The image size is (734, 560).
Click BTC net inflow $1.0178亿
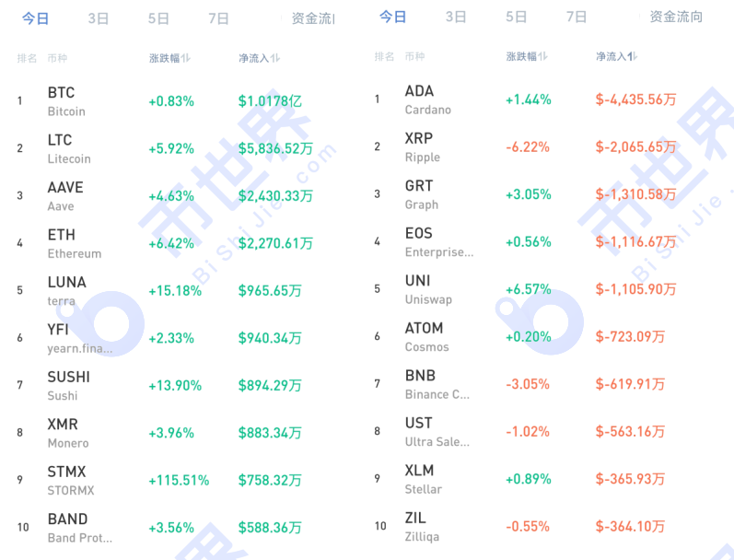pyautogui.click(x=270, y=101)
